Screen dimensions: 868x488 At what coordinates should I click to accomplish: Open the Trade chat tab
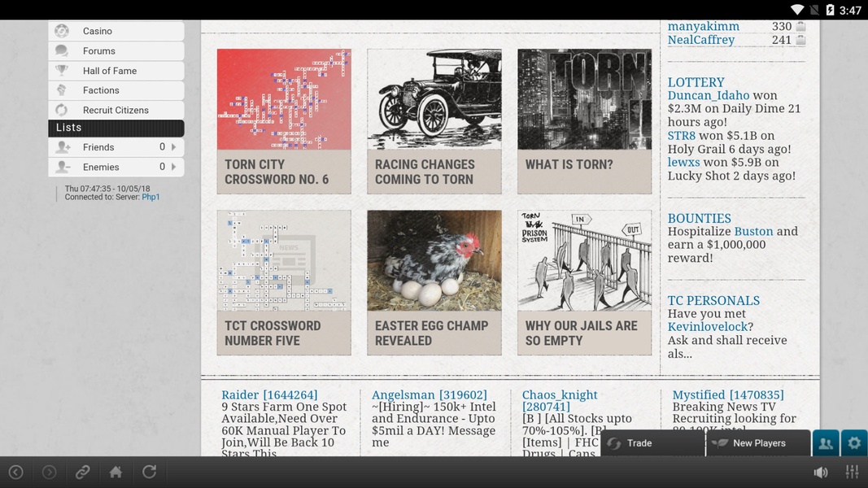[x=652, y=443]
